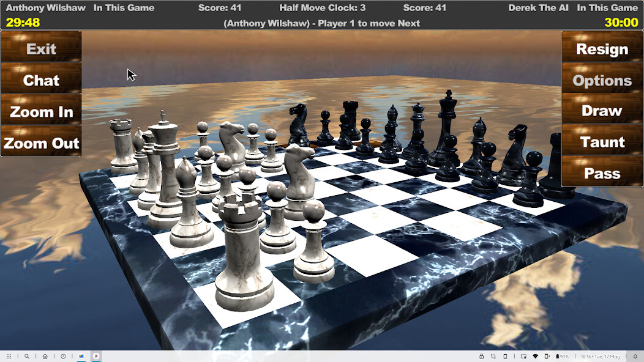Click the 18:16 Tue, 17 May clock
Viewport: 644px width, 362px height.
tap(600, 356)
